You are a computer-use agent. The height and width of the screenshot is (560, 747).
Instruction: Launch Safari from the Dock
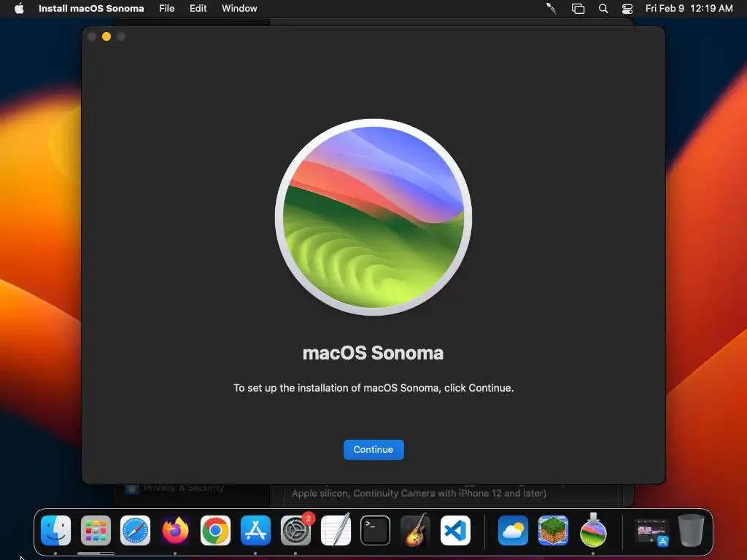point(135,531)
